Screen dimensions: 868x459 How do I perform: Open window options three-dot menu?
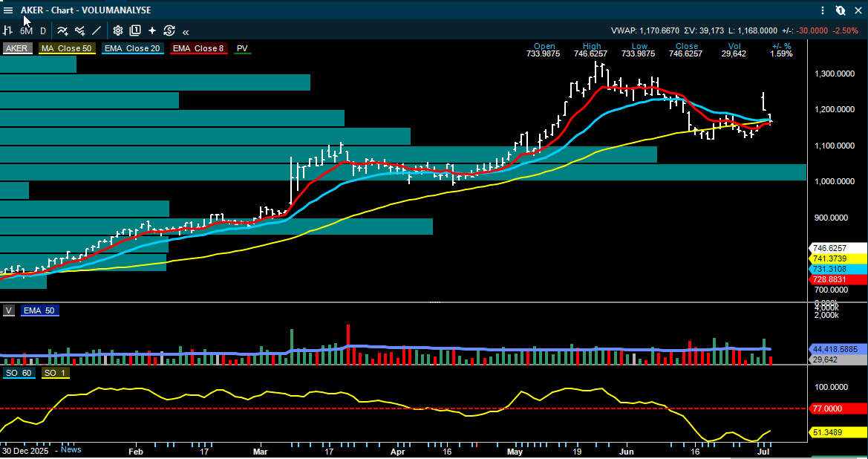coord(823,10)
